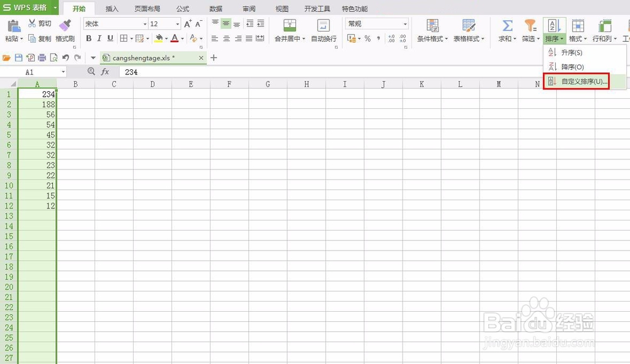This screenshot has height=364, width=630.
Task: Click the formula bar showing 234
Action: point(374,72)
